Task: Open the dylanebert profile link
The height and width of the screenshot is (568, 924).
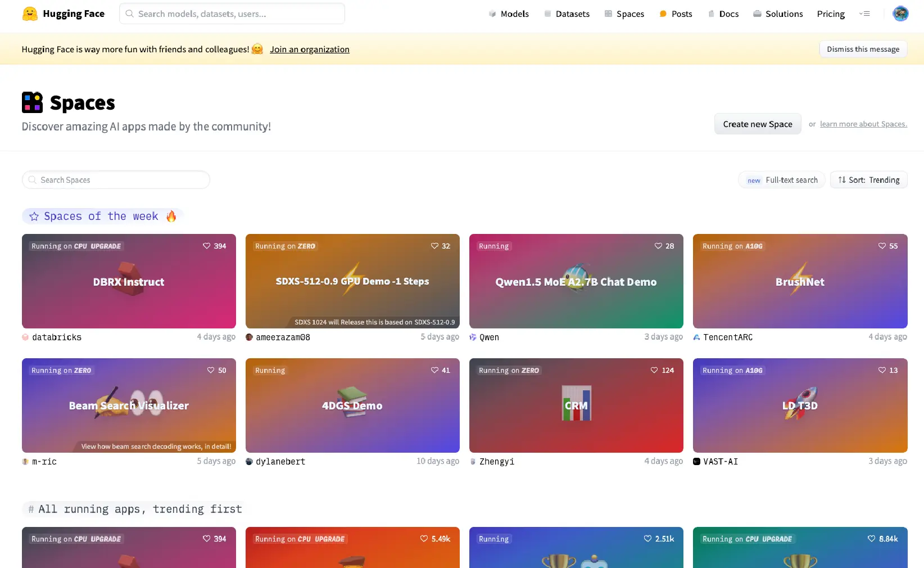Action: pos(280,462)
